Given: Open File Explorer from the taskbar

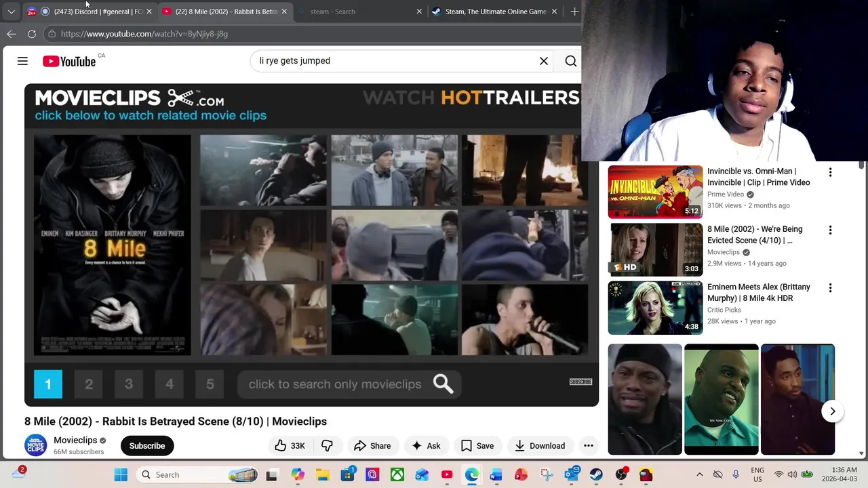Looking at the screenshot, I should click(323, 474).
